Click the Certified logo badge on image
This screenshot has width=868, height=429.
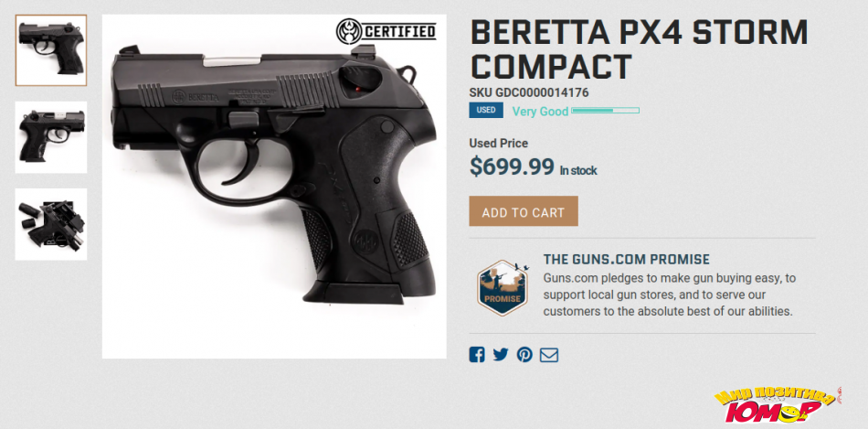pos(386,31)
